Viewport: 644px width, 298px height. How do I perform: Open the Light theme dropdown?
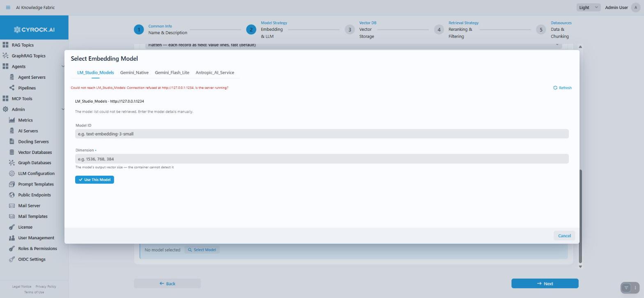[588, 7]
